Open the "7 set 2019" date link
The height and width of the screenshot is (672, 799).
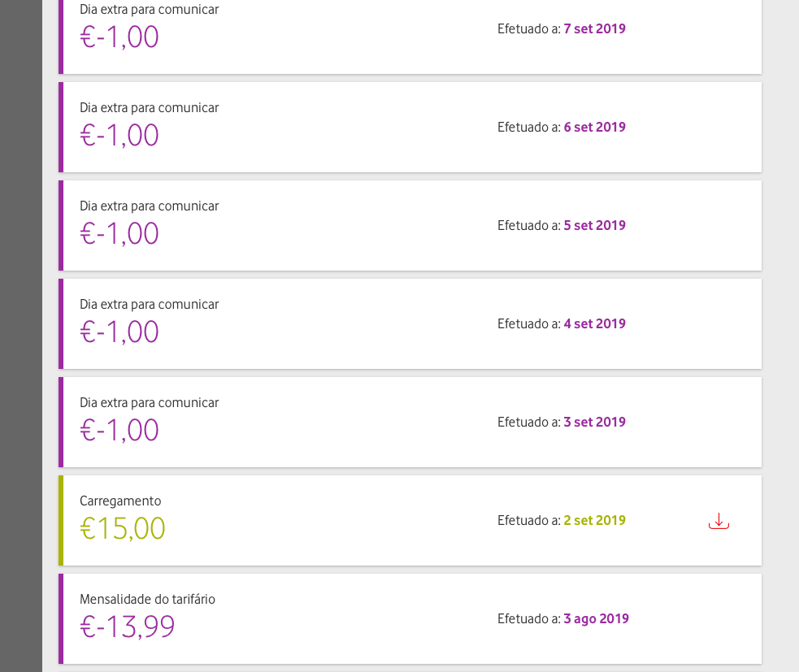point(594,28)
